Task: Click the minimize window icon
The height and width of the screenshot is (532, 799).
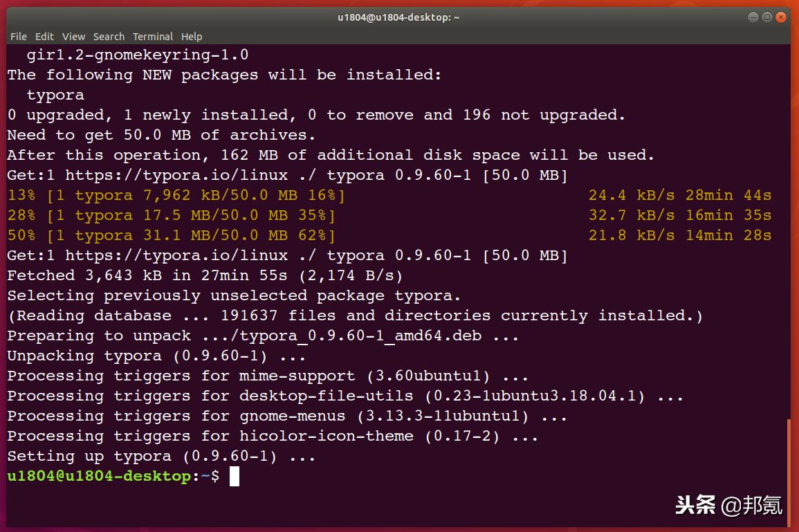Action: tap(753, 16)
